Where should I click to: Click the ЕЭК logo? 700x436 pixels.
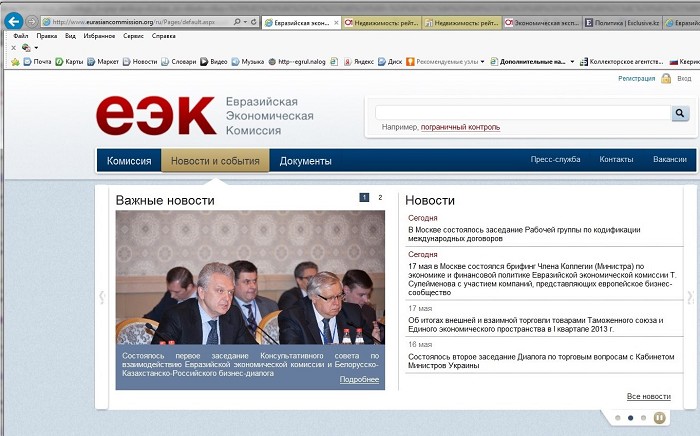coord(155,115)
